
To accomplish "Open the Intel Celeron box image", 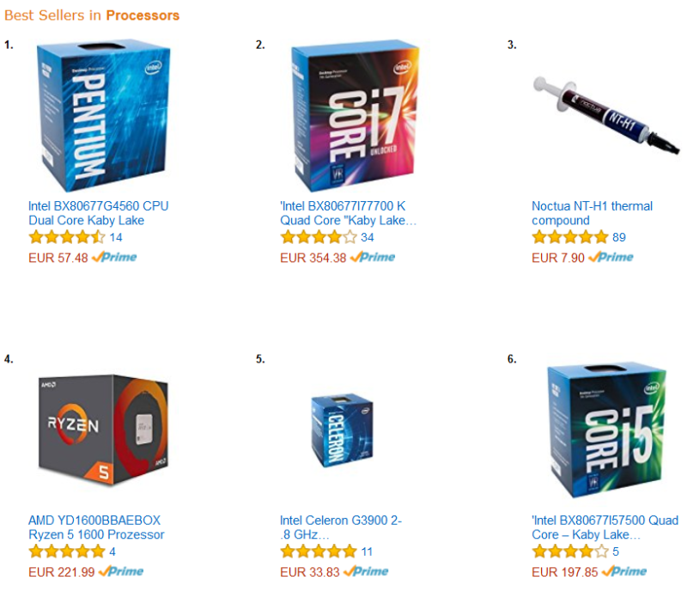I will click(342, 430).
